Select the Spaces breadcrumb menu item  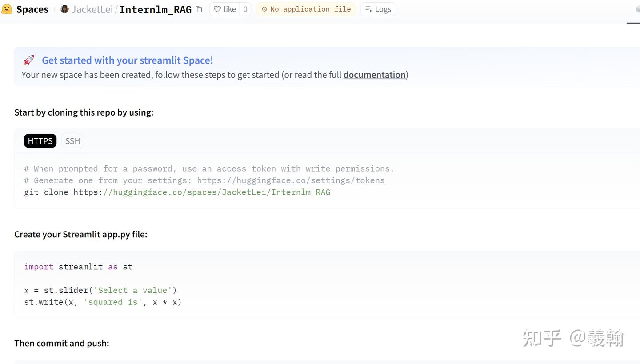pyautogui.click(x=32, y=8)
